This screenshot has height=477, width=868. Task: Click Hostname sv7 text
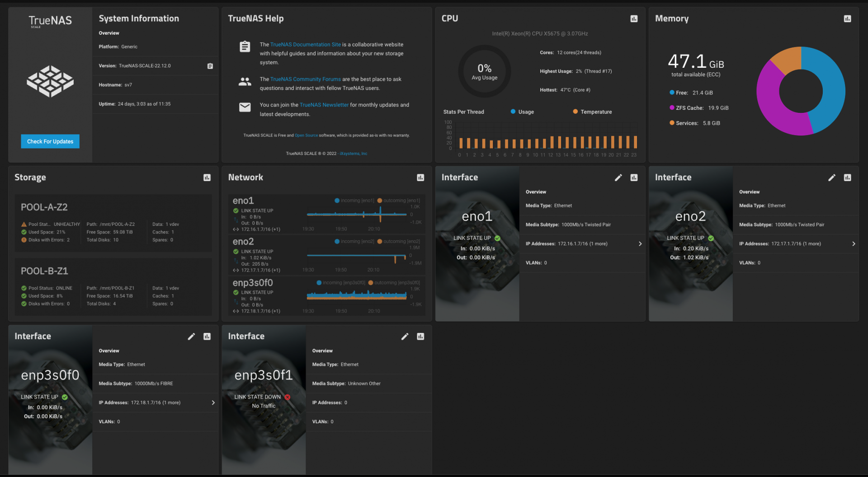115,85
